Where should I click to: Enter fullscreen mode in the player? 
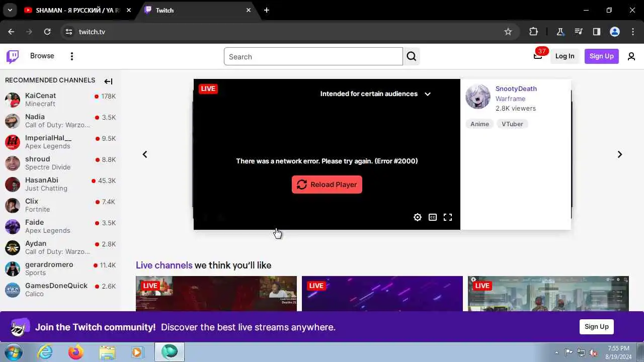(x=448, y=217)
